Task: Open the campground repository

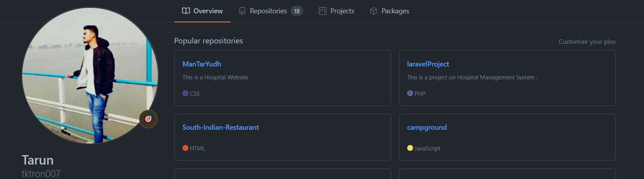Action: [x=427, y=127]
